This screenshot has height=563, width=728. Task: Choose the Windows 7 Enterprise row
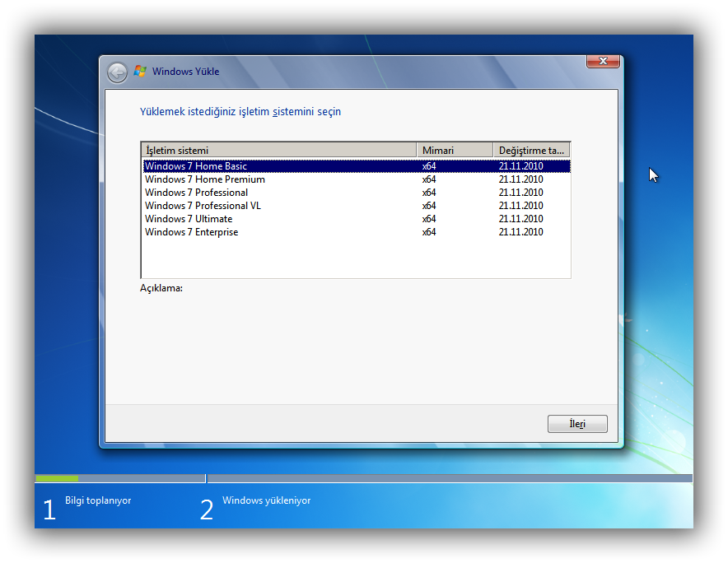pos(191,232)
